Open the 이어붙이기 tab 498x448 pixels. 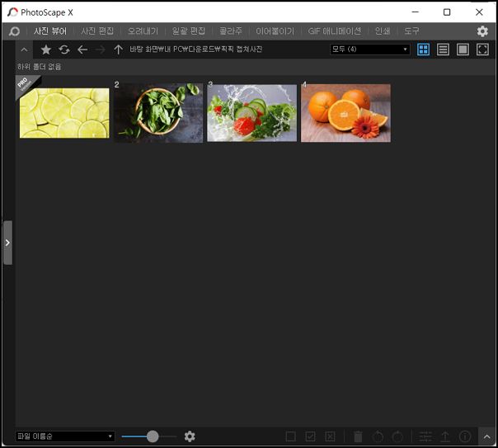275,31
